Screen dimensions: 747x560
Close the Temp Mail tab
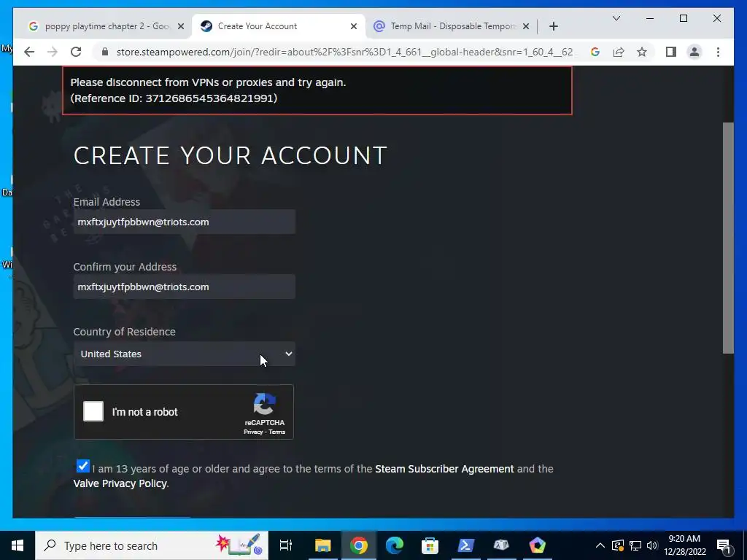click(x=526, y=26)
